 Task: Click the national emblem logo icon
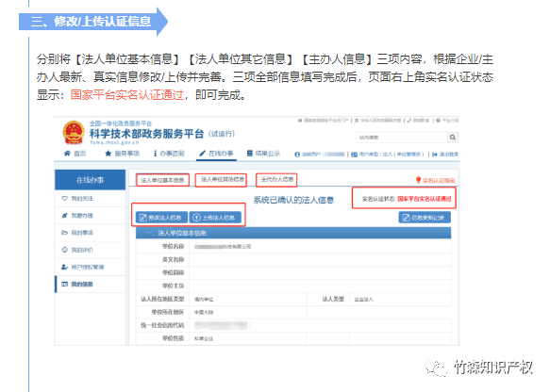click(x=74, y=133)
